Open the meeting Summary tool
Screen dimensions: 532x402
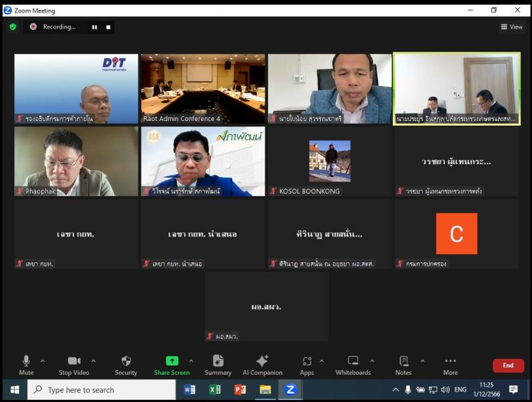[218, 364]
